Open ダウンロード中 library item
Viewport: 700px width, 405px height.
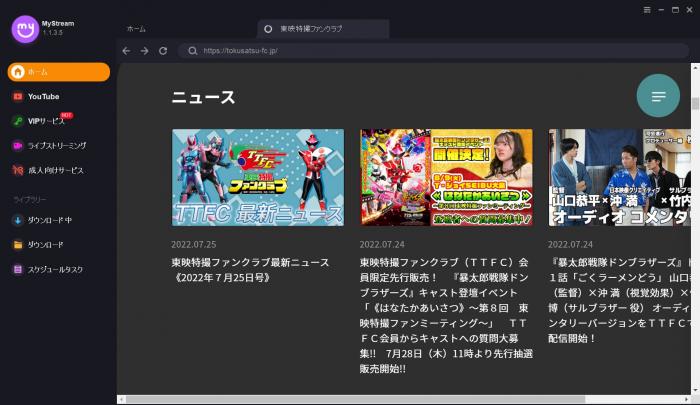click(x=50, y=220)
